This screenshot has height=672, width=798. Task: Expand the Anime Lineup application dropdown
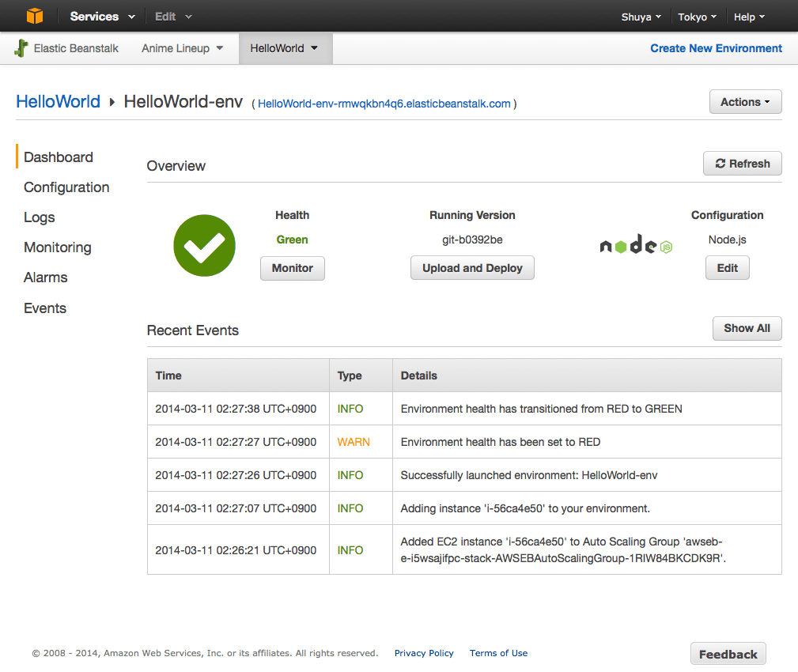(x=182, y=48)
